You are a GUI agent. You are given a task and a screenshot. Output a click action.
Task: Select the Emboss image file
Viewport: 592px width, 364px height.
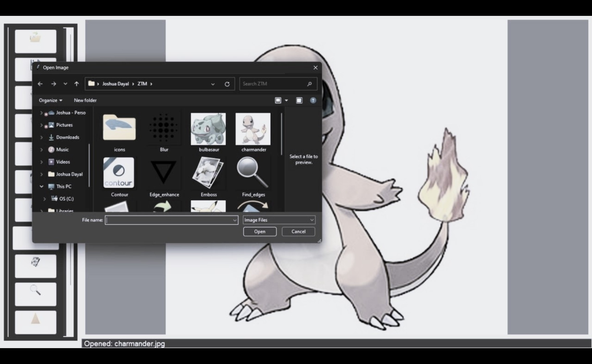(209, 177)
